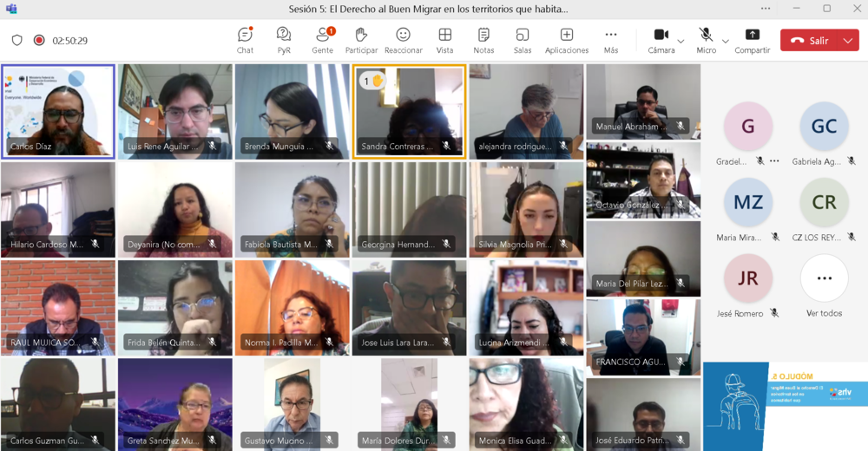Open the Reaccionar emoji menu
The image size is (868, 451).
coord(403,40)
